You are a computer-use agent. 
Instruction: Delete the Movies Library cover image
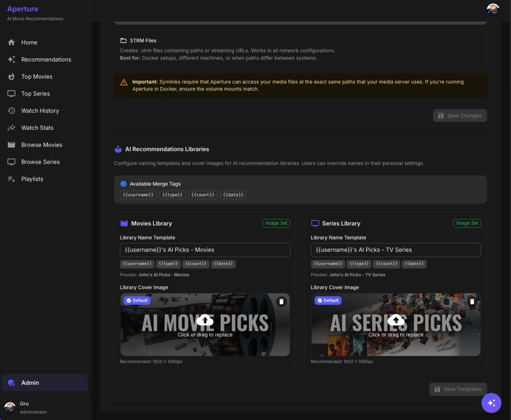281,301
